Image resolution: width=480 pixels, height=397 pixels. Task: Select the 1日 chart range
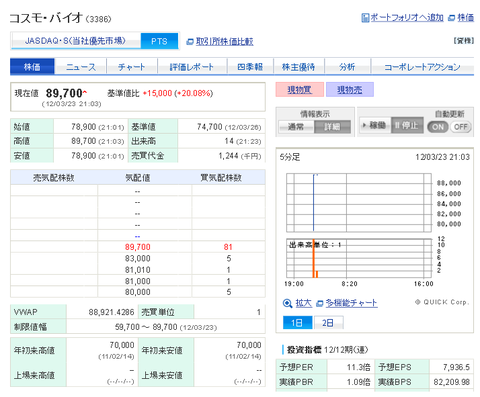297,323
